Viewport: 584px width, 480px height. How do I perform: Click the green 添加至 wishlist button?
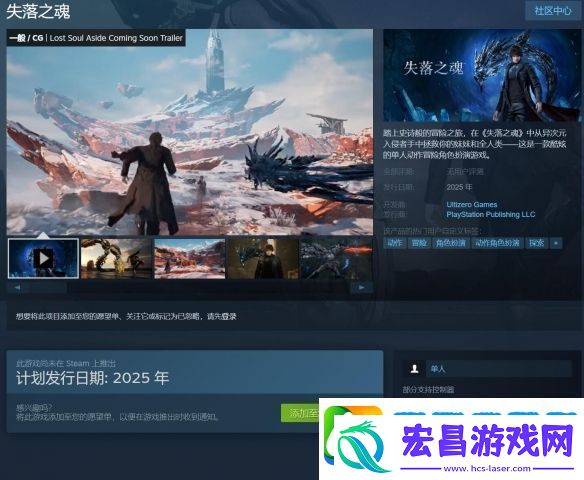[x=300, y=413]
